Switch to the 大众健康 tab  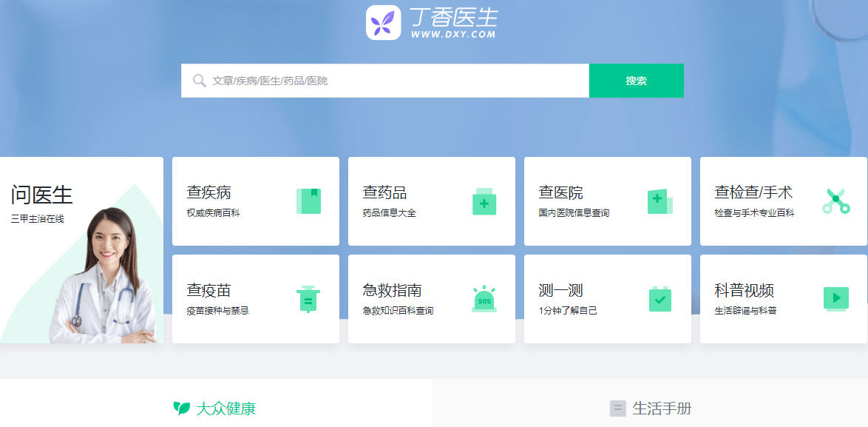point(216,408)
